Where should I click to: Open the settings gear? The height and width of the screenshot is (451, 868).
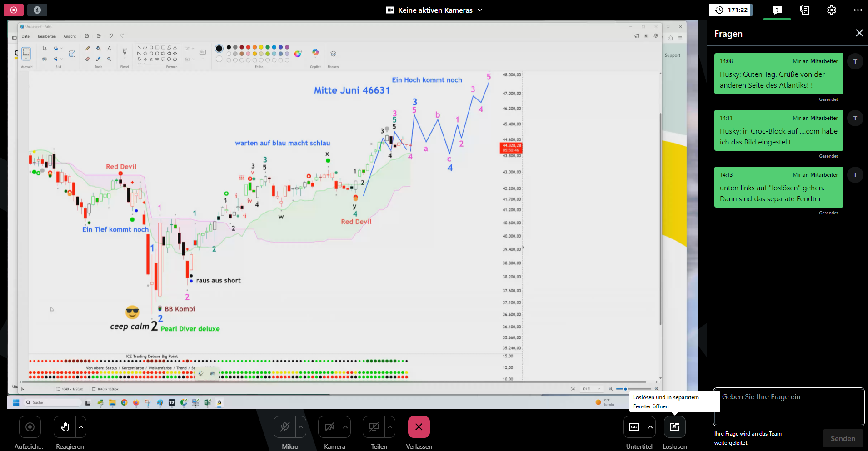click(x=831, y=10)
